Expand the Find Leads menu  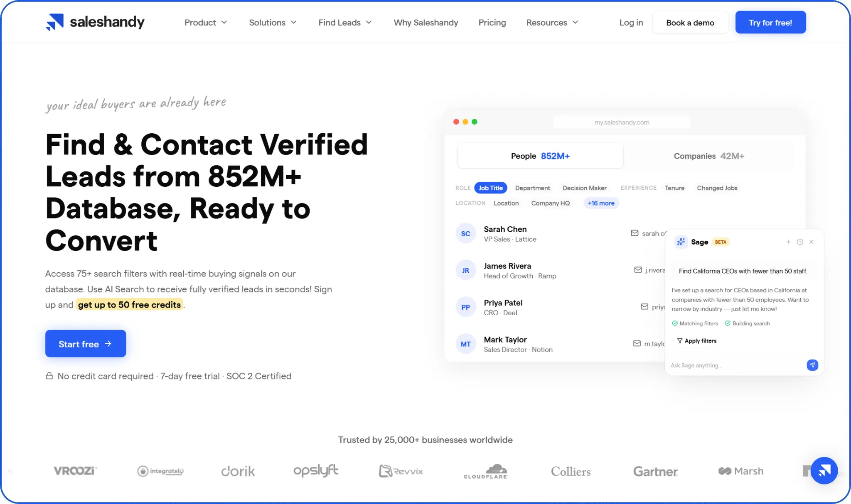click(345, 22)
